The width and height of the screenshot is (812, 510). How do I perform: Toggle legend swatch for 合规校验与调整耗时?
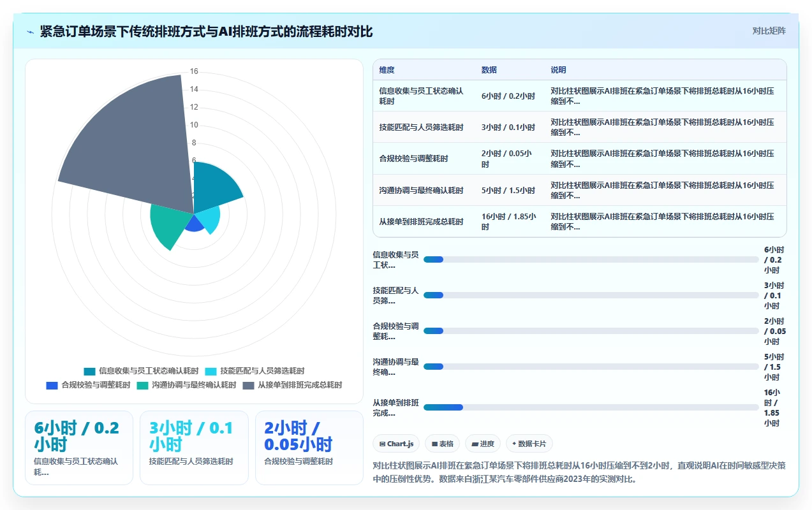click(x=52, y=385)
